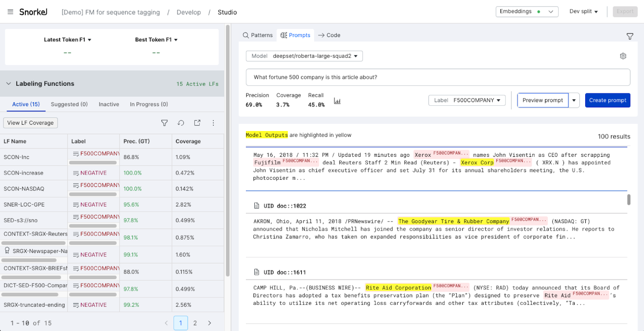Click document icon for UID doc::1611
Screen dimensions: 644x331
pos(256,272)
